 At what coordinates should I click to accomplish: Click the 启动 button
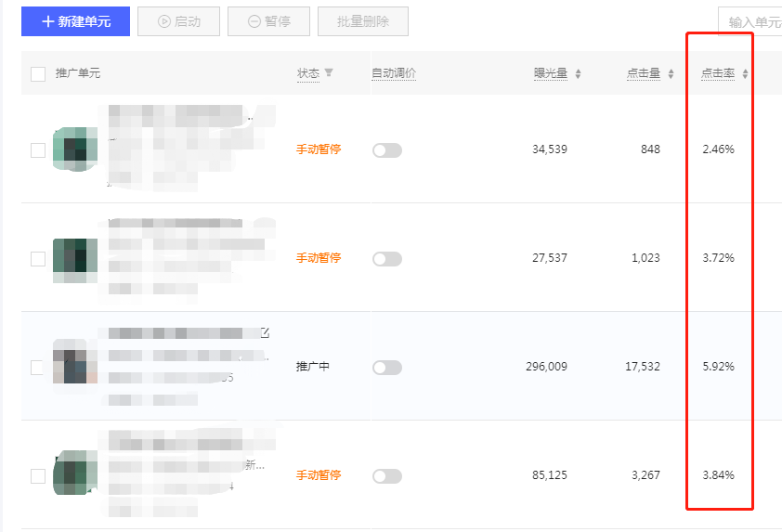tap(178, 21)
